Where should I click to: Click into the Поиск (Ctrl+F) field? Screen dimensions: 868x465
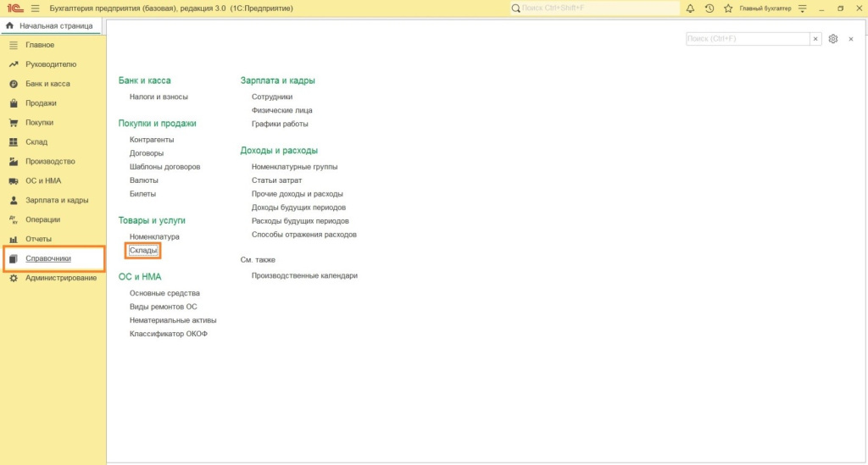[x=748, y=39]
